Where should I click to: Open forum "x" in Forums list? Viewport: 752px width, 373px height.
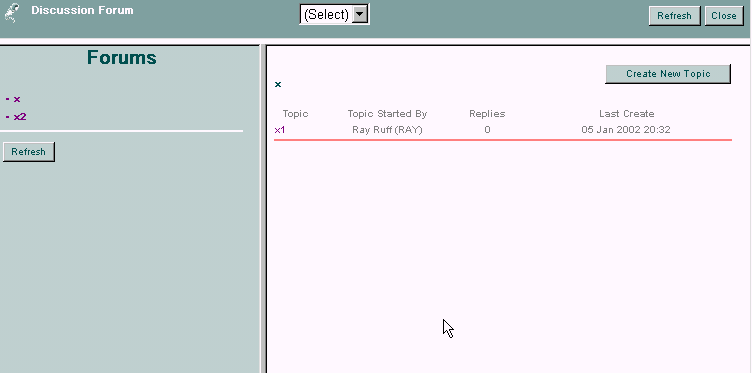[17, 99]
